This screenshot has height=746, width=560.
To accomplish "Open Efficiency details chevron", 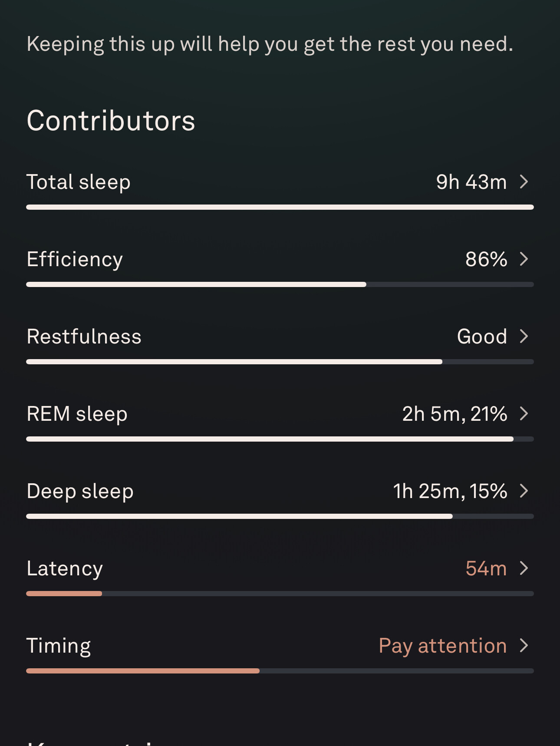I will tap(524, 259).
